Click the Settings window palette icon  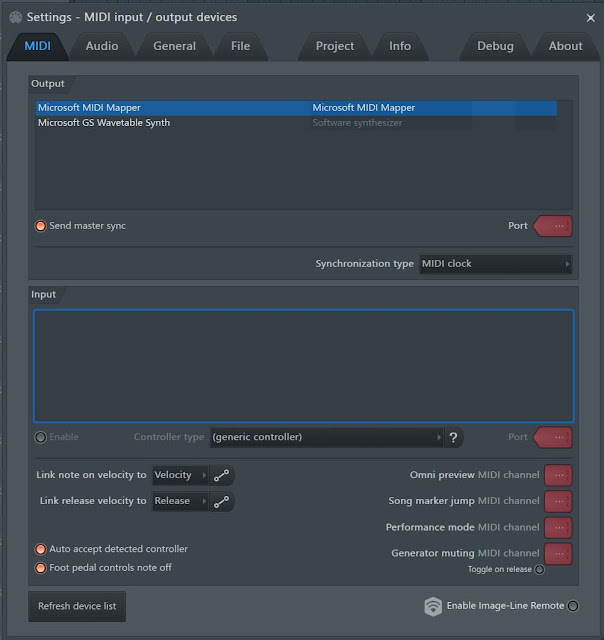(16, 17)
